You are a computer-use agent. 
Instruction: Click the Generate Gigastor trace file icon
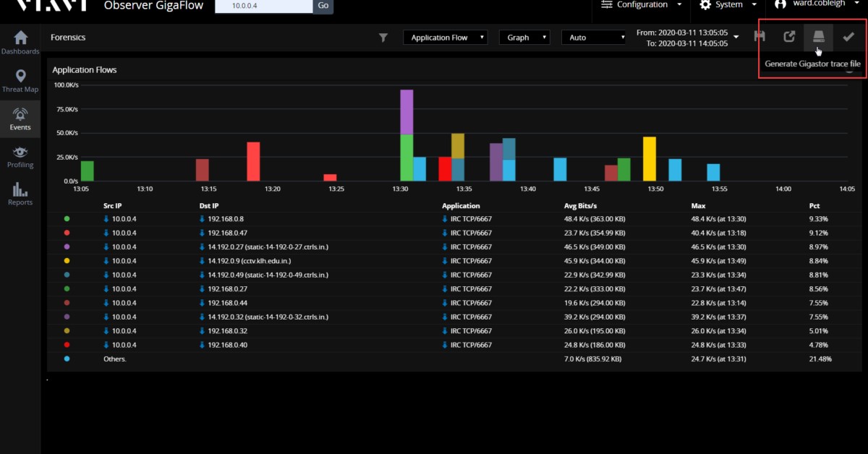(x=818, y=37)
